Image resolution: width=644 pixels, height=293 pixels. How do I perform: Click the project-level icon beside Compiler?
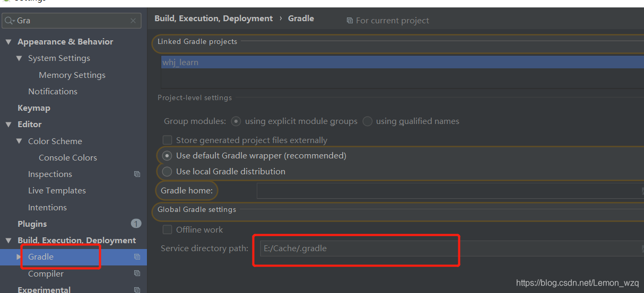click(137, 273)
